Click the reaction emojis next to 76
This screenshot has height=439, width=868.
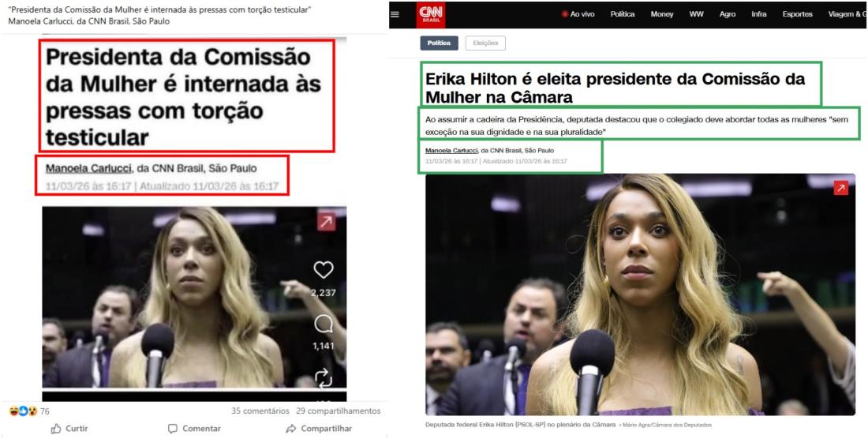(23, 411)
